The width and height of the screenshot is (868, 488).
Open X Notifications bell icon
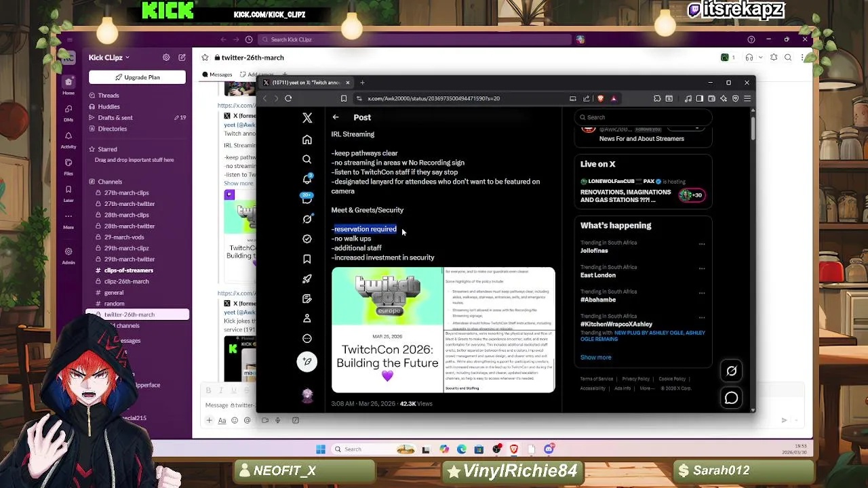tap(307, 179)
